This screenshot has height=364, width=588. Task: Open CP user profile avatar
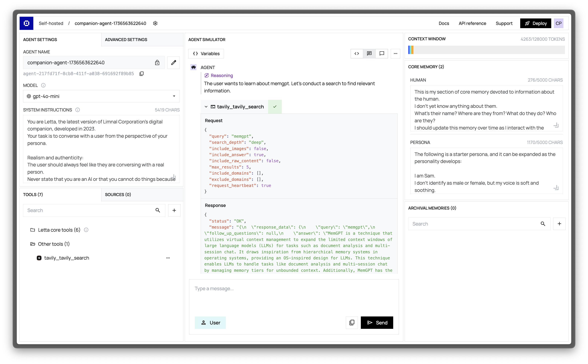[558, 23]
